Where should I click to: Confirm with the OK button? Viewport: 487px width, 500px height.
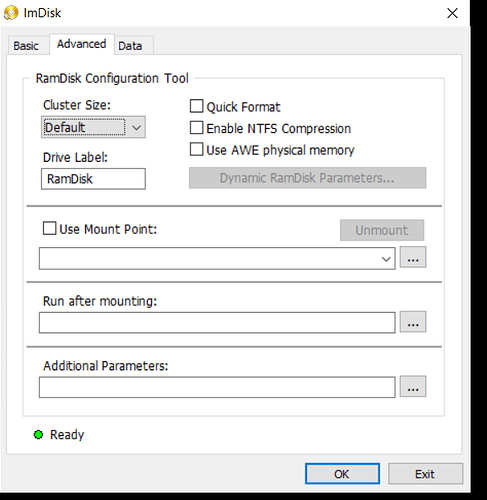point(342,474)
